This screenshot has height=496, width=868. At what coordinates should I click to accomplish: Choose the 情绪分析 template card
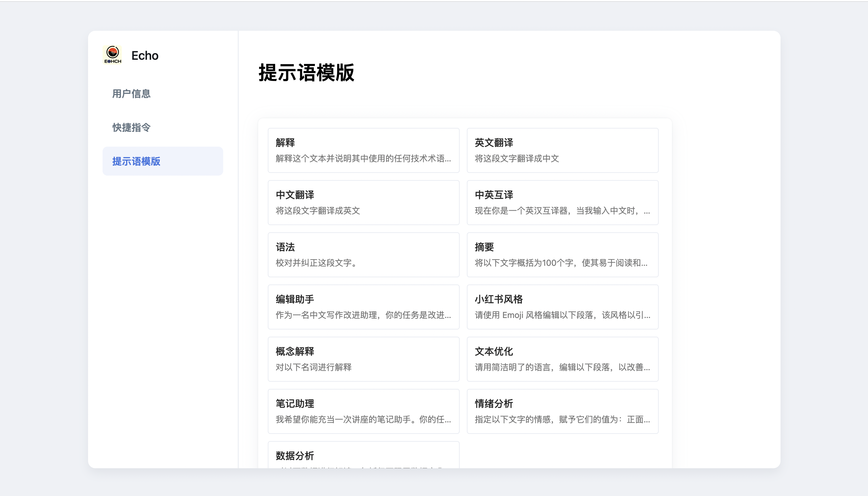pyautogui.click(x=562, y=411)
